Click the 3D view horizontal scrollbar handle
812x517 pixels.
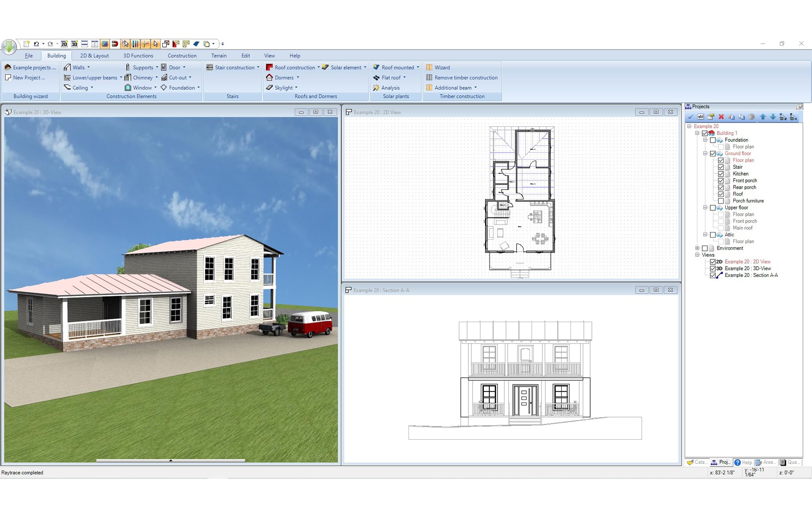(171, 461)
